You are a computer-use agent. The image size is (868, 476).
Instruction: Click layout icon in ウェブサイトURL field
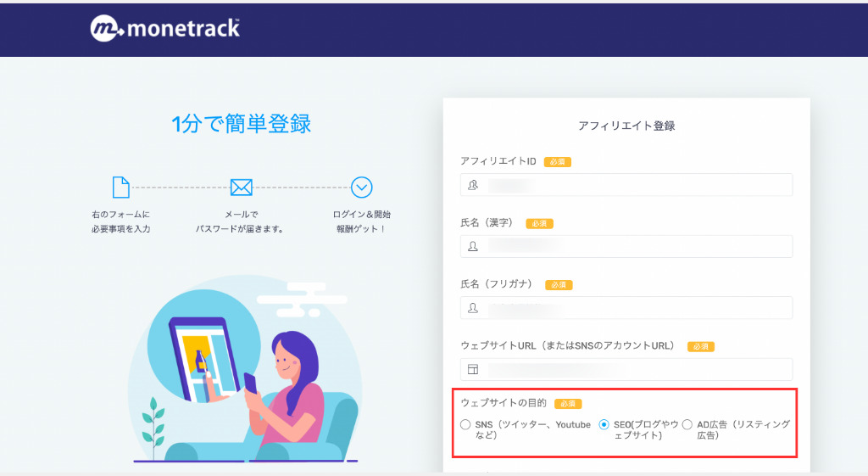[x=473, y=370]
